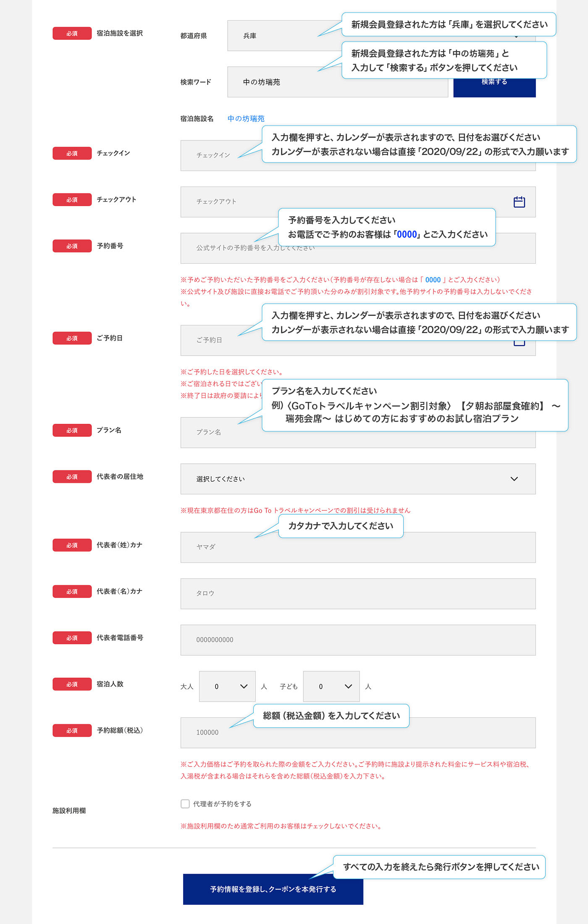Click the ※現在東京都在住の方 Go To warning note

[295, 510]
